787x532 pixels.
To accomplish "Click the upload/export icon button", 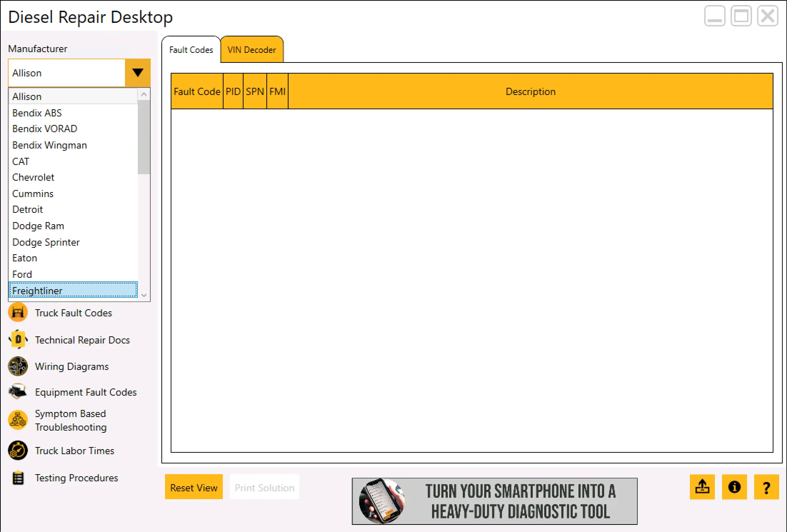I will [702, 487].
